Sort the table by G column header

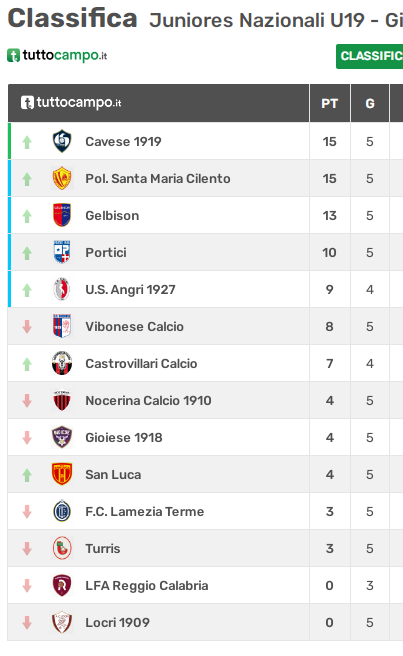[x=370, y=103]
